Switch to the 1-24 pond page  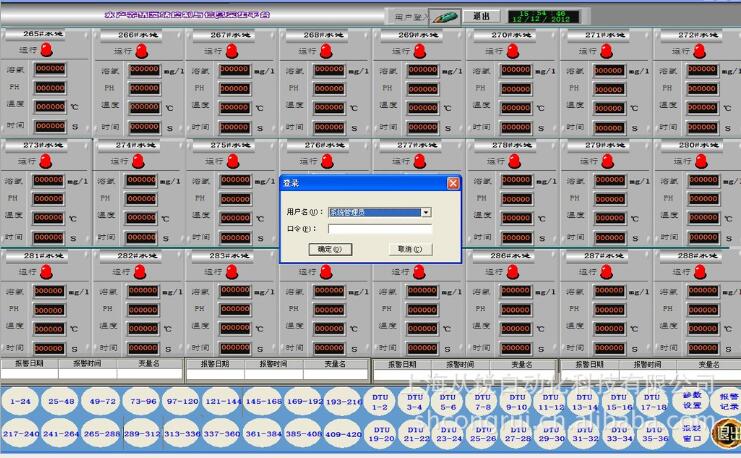tap(20, 401)
